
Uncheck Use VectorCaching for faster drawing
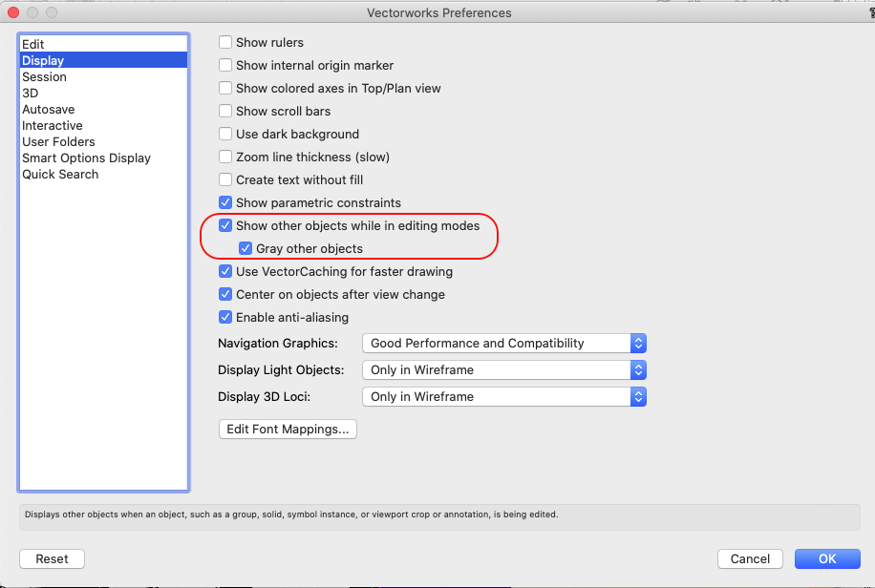pos(226,271)
